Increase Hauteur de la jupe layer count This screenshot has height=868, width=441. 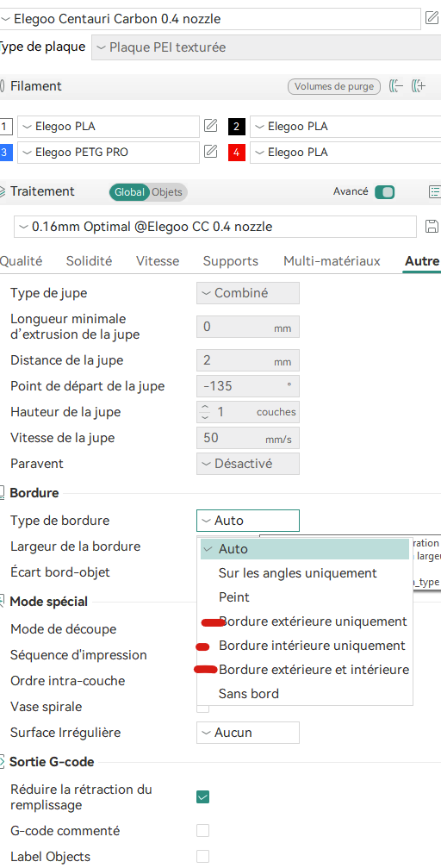pyautogui.click(x=205, y=408)
